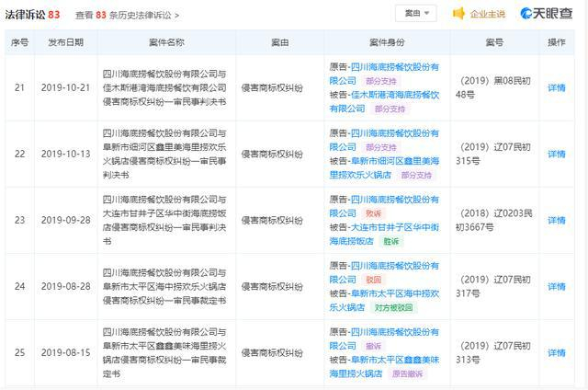Open defendant 阜新市太平区鑫鑫美味海里捞火锅店 link
Viewport: 588px width, 390px height.
[384, 367]
